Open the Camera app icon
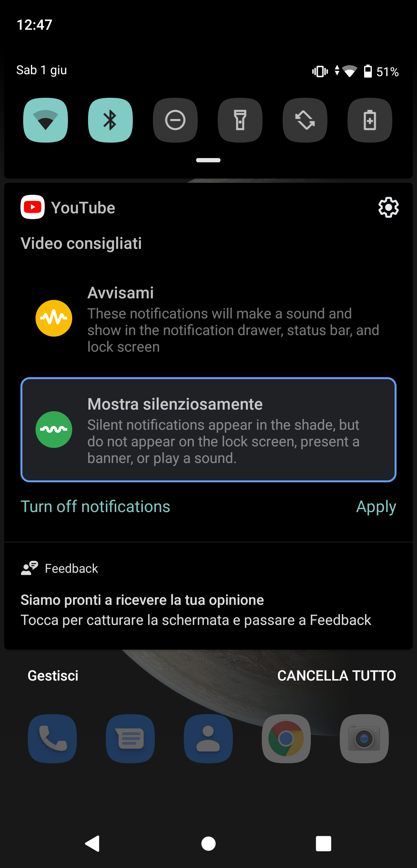Screen dimensions: 417x868 [364, 739]
